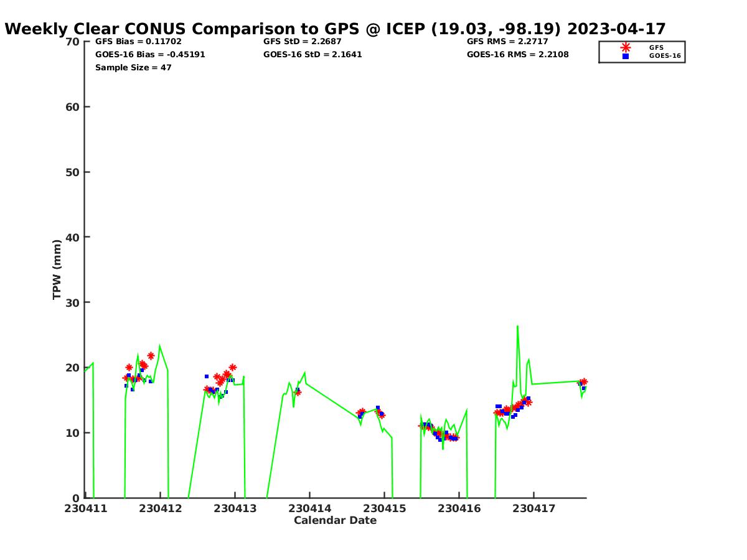The height and width of the screenshot is (560, 747).
Task: Click the 'GOES-16 RMS = 2.2108' statistic
Action: (x=518, y=55)
